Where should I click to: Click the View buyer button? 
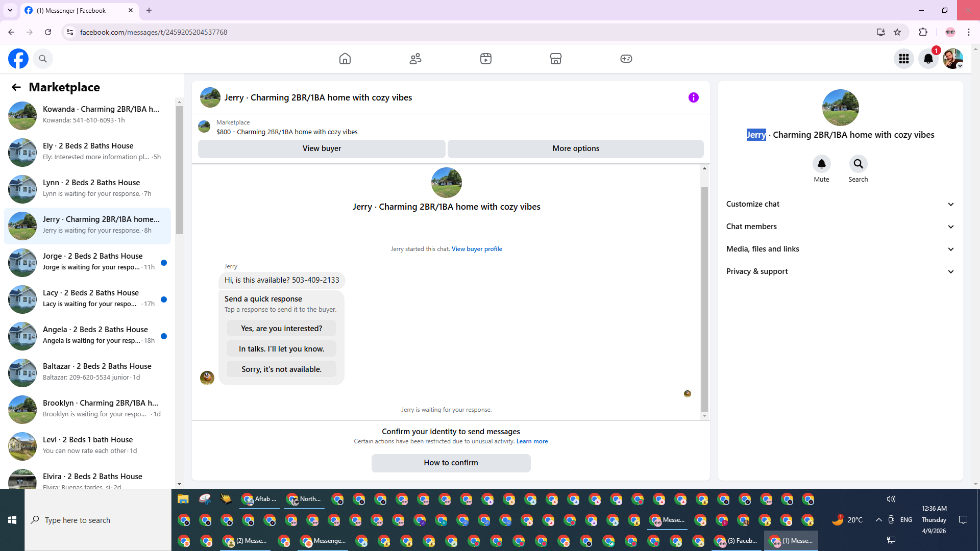(322, 148)
